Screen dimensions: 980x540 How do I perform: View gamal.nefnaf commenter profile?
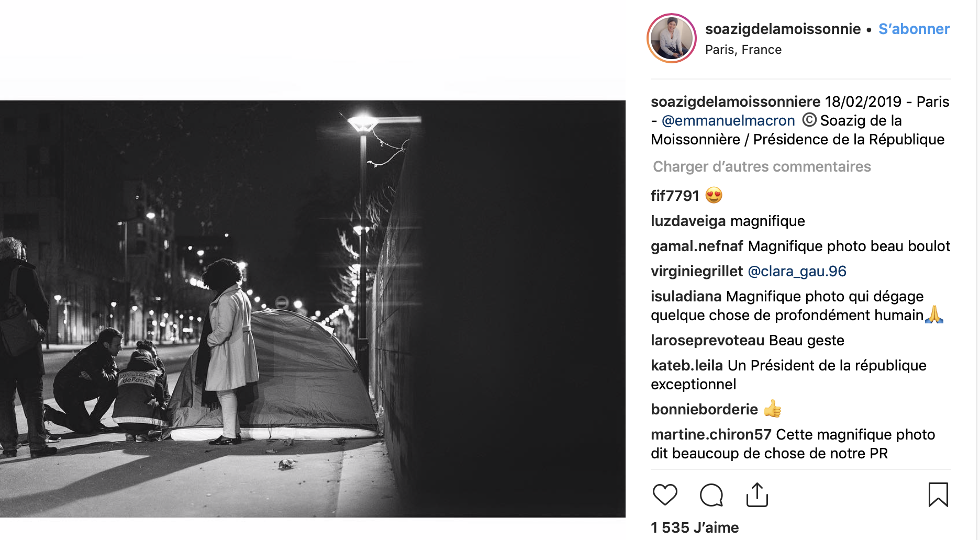click(697, 246)
